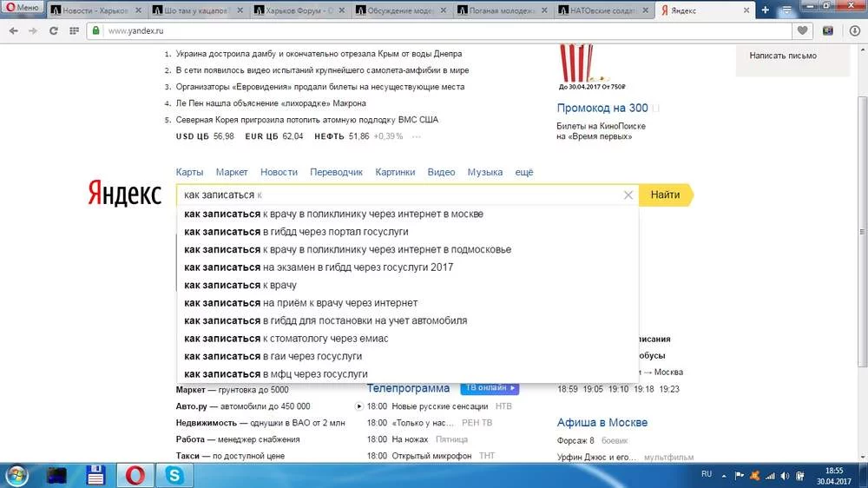The height and width of the screenshot is (488, 868).
Task: Open the Промокод на 300 promotion
Action: point(602,108)
